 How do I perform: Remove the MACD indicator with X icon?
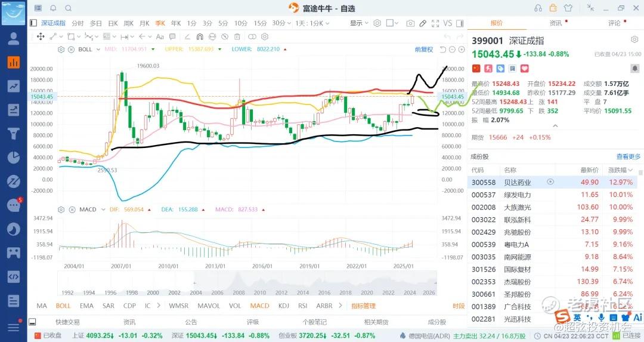pos(72,209)
